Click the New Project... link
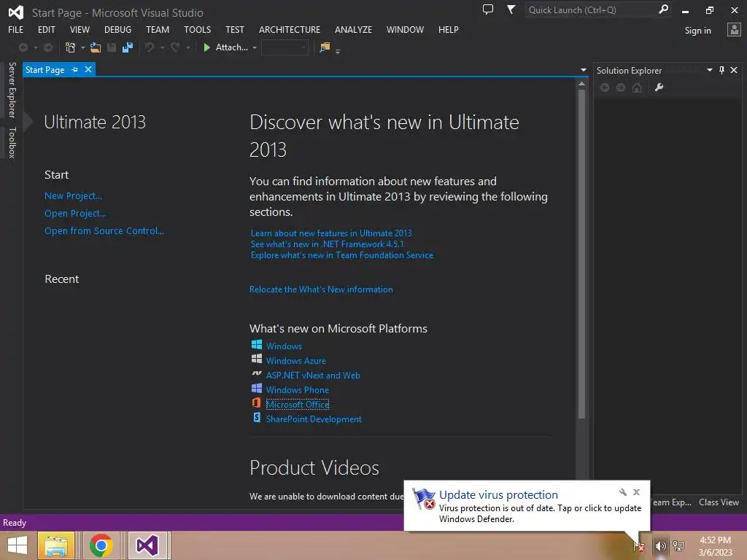747x560 pixels. coord(74,195)
